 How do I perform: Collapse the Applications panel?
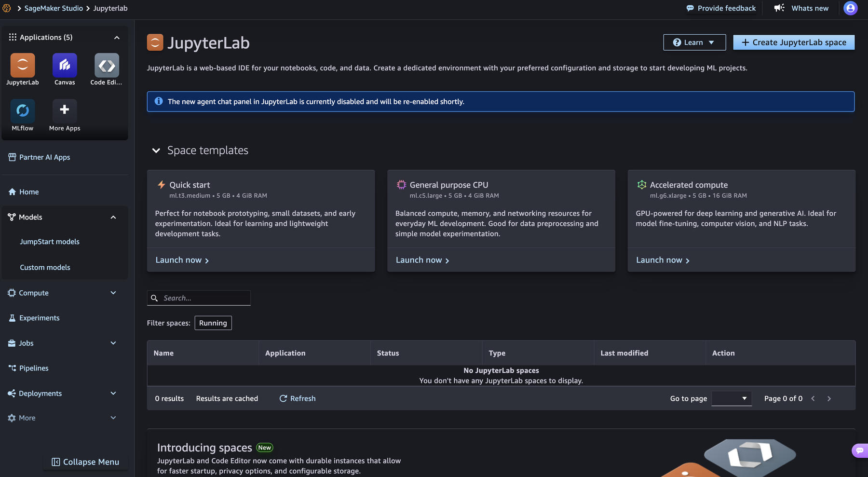(117, 38)
